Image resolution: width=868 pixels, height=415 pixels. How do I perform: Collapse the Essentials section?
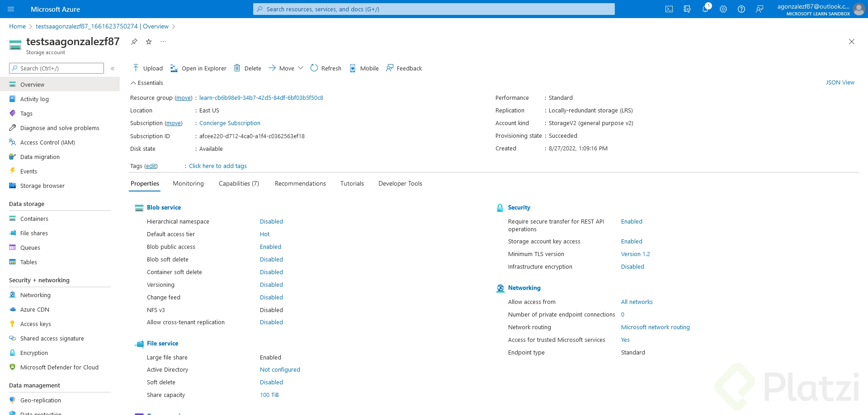pos(147,83)
